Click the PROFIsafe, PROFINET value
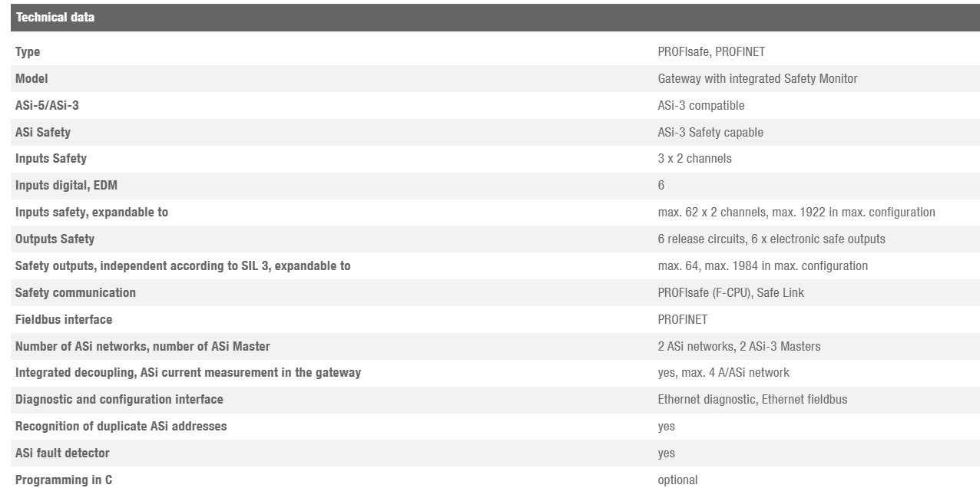This screenshot has height=488, width=980. click(x=711, y=52)
